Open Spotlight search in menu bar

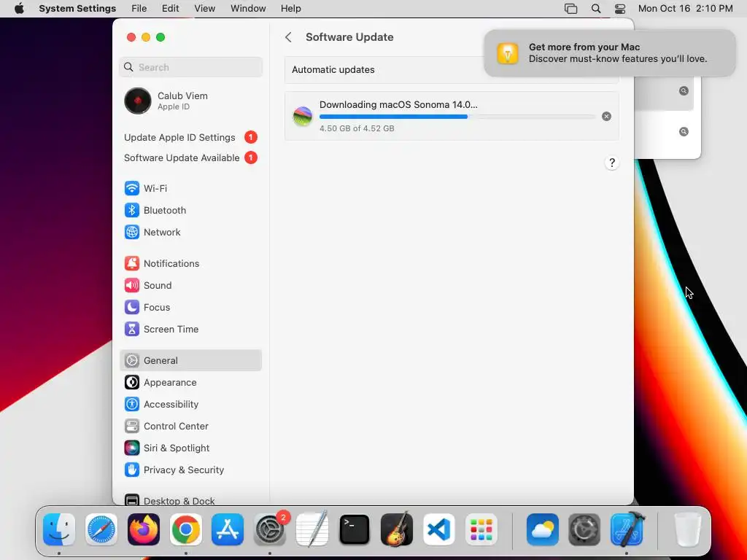596,9
